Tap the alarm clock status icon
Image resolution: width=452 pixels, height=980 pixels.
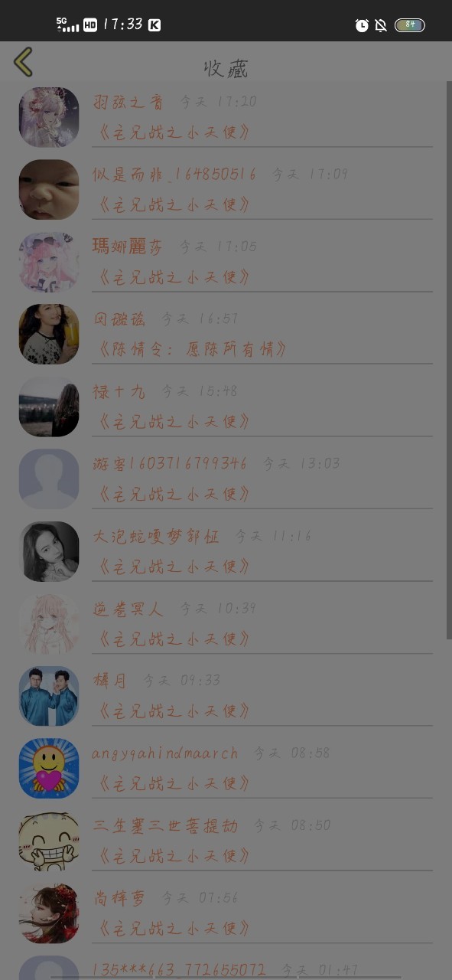[362, 25]
